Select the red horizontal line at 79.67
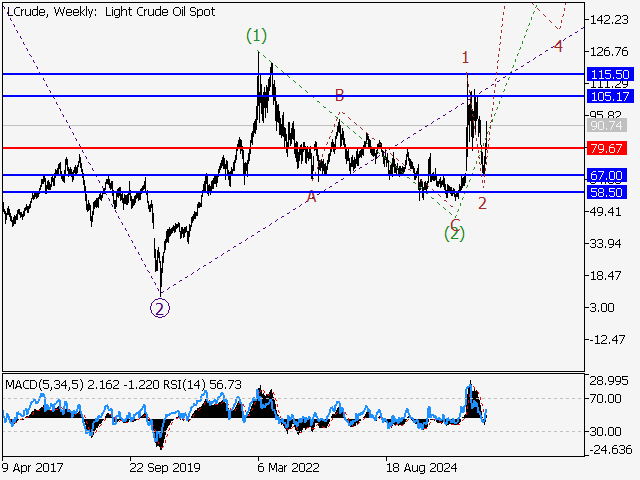 point(293,148)
